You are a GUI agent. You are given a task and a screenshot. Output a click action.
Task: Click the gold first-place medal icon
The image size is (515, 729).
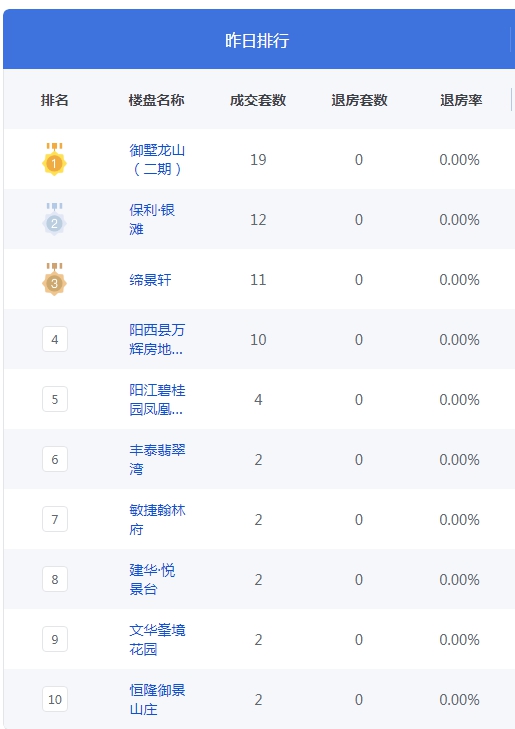coord(54,159)
